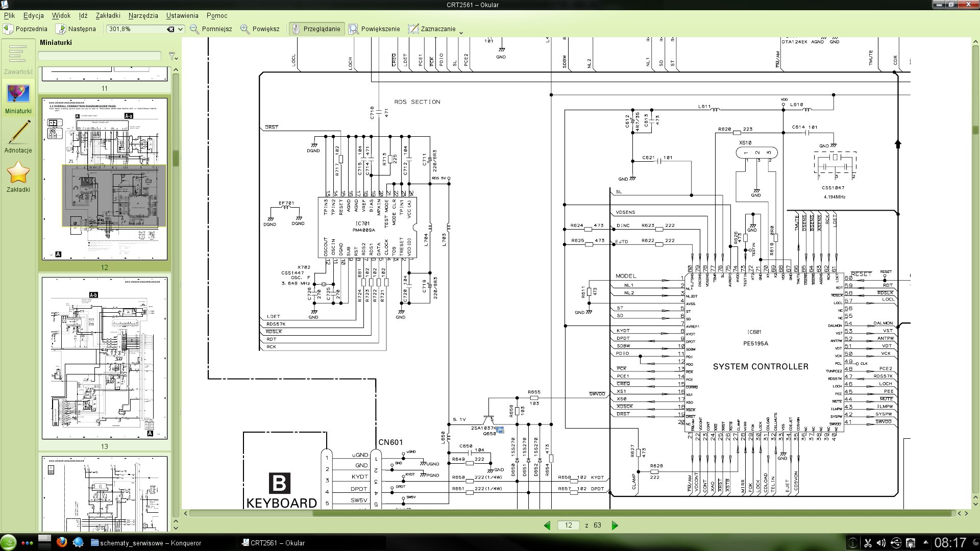980x551 pixels.
Task: Launch Konqueror from the panel
Action: click(78, 542)
